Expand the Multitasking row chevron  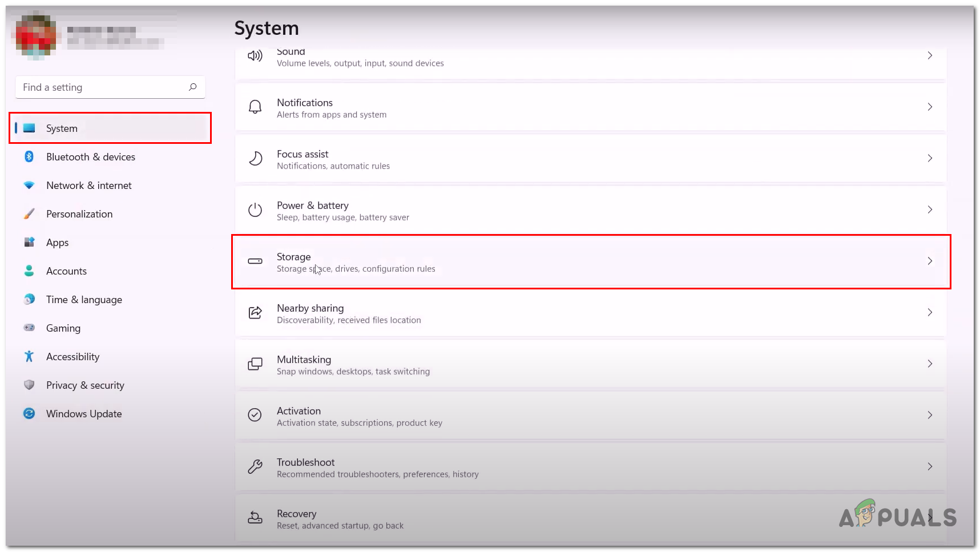930,364
